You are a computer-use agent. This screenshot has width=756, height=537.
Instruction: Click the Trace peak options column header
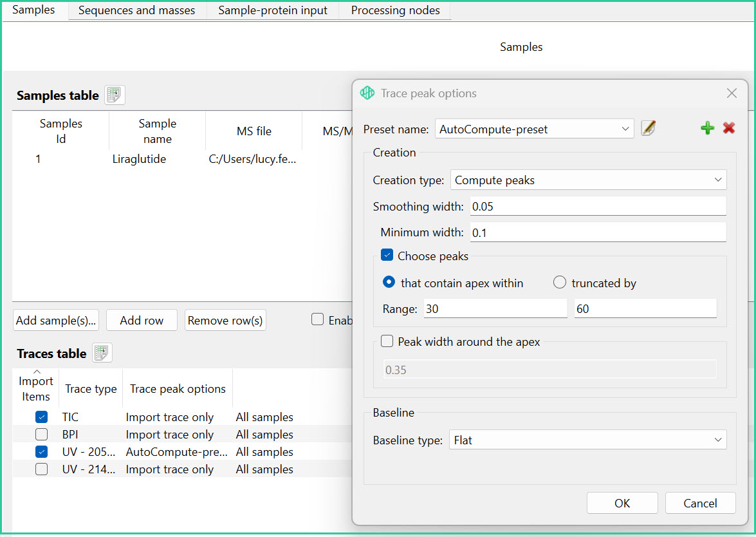tap(178, 388)
